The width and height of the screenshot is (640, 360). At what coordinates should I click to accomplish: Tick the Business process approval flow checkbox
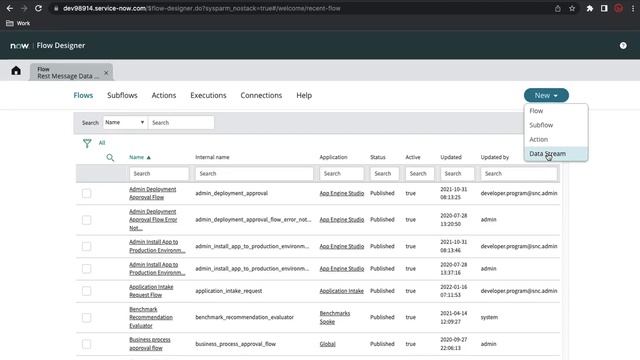pos(87,344)
